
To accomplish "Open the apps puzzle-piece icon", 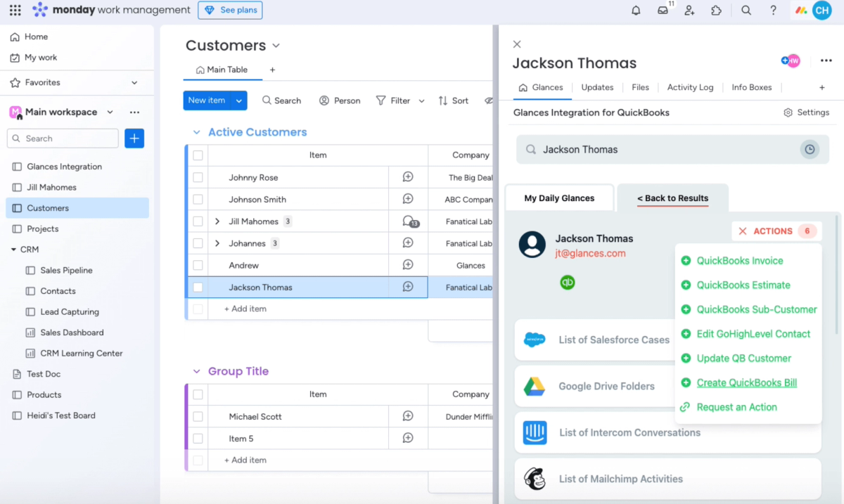I will [x=716, y=11].
